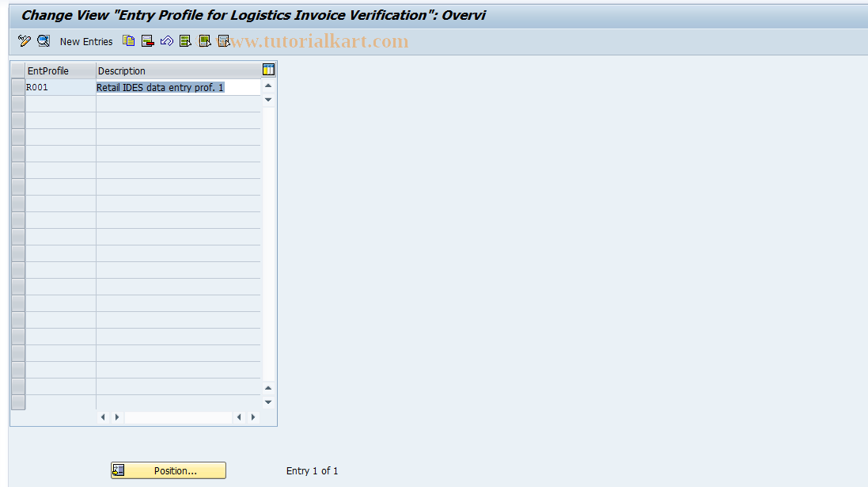Click the rightmost horizontal scroll right arrow
This screenshot has width=868, height=487.
(253, 417)
